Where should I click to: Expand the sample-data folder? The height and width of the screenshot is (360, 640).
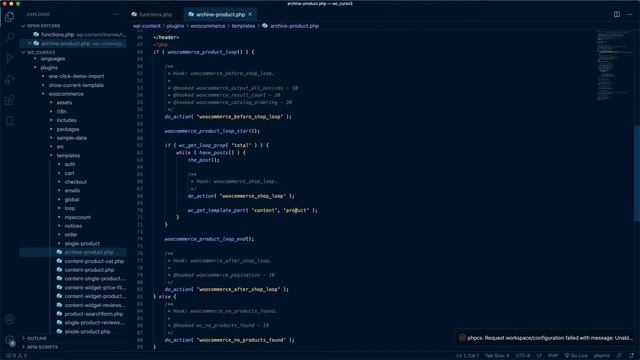71,138
